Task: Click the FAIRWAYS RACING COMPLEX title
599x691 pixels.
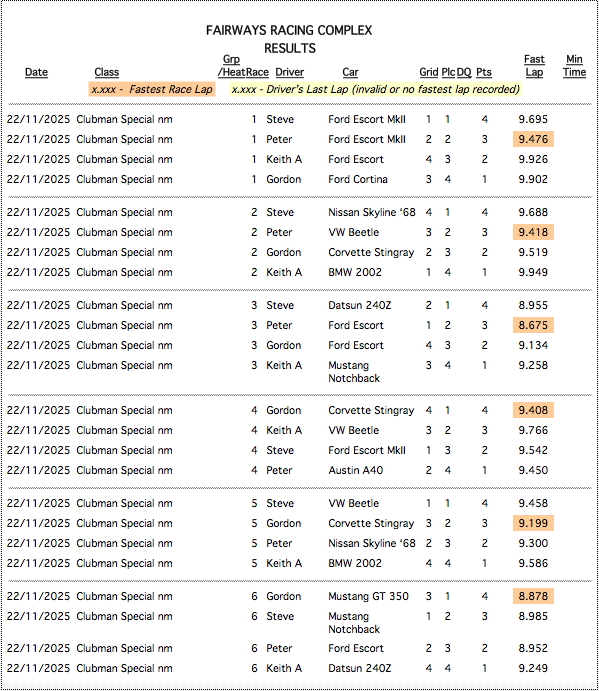Action: 289,30
